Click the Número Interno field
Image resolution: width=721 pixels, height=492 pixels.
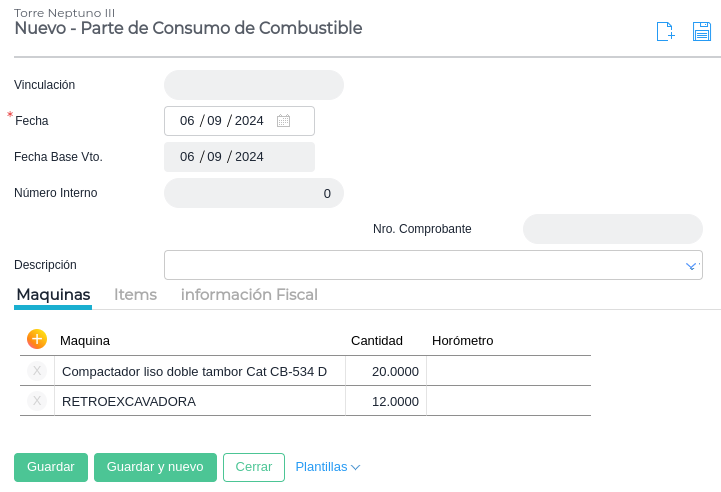pos(253,193)
